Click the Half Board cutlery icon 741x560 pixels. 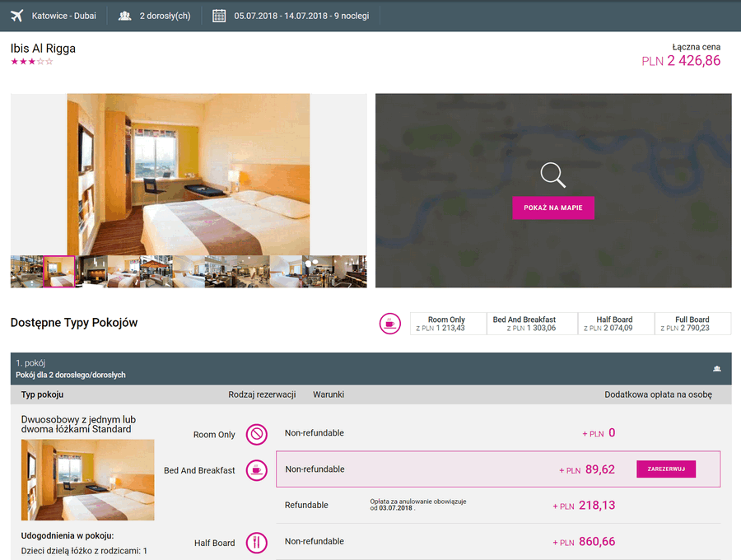tap(257, 543)
